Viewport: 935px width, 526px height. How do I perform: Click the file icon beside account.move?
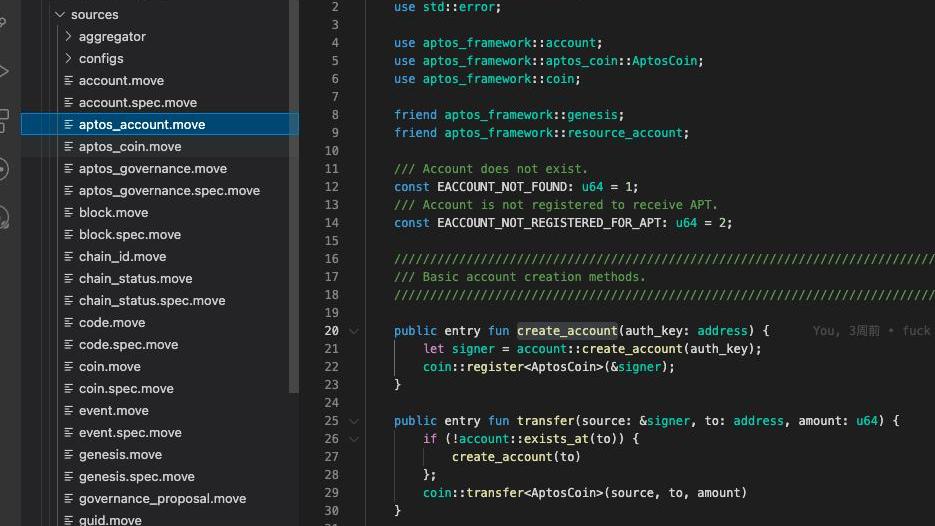(x=69, y=81)
